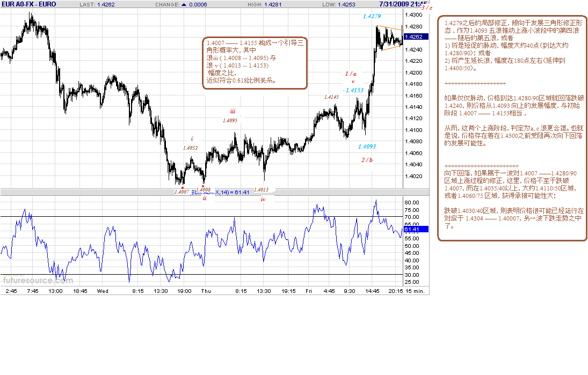Click the EUR A0-FX - EURO chart title

click(x=29, y=4)
